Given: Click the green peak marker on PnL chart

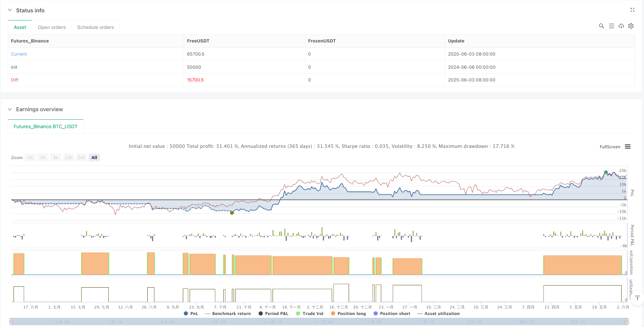Looking at the screenshot, I should point(606,172).
